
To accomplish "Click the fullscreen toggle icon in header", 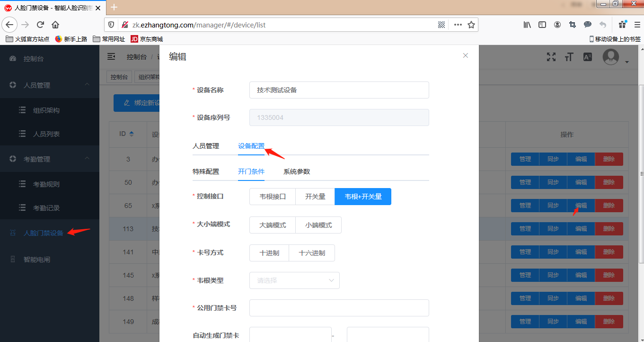I will point(551,57).
